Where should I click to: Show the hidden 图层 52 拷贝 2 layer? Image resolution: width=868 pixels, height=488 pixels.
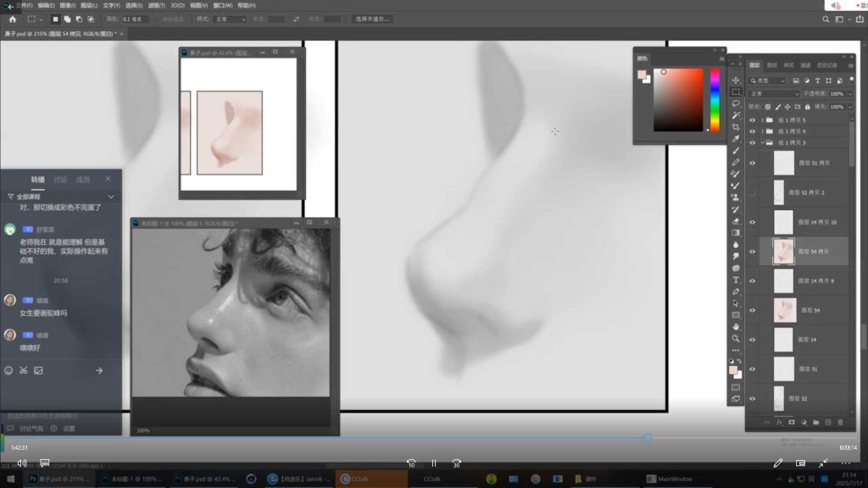click(752, 192)
